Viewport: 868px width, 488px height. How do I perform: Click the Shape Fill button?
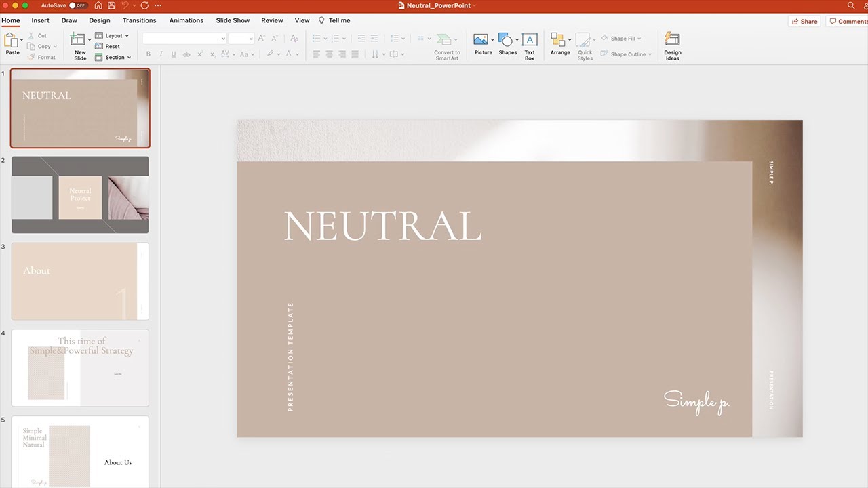620,39
